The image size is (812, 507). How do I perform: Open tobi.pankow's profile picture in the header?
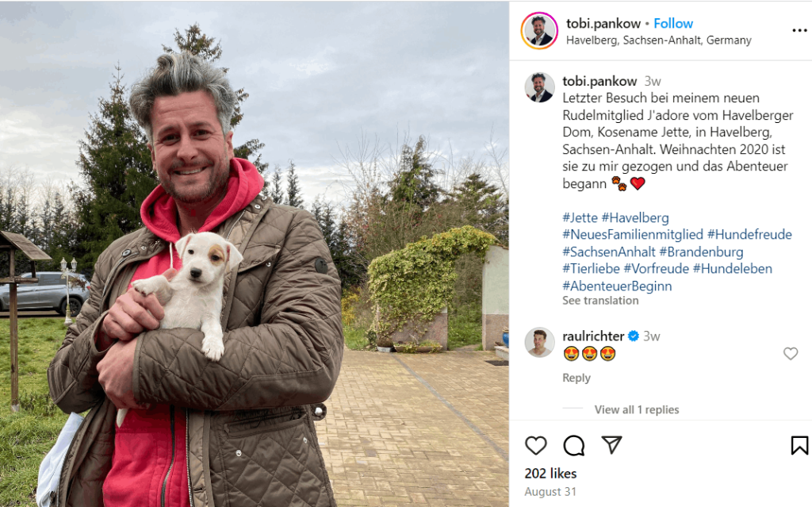[539, 31]
